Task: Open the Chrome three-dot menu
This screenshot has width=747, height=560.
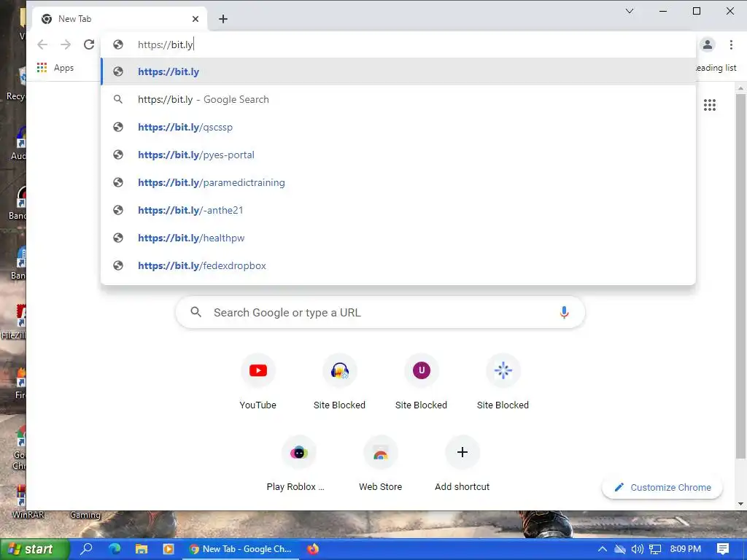Action: (x=731, y=44)
